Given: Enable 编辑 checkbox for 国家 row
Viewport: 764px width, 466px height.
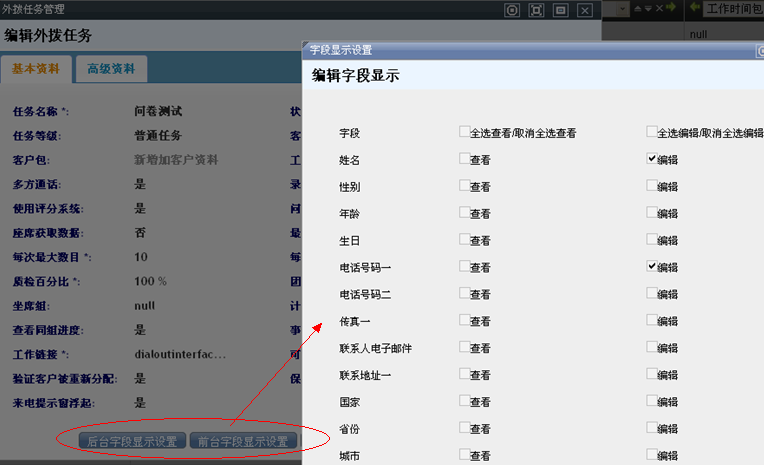Looking at the screenshot, I should [x=652, y=401].
